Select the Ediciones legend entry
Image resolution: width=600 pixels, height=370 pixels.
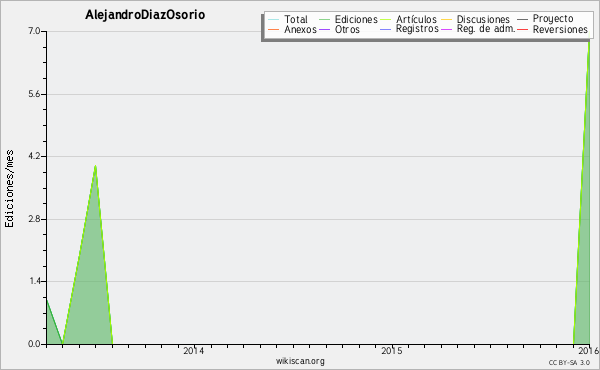click(356, 19)
